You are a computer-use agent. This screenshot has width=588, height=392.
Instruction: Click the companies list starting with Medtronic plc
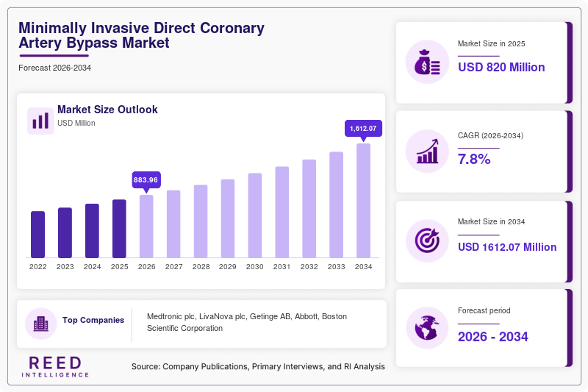[247, 322]
